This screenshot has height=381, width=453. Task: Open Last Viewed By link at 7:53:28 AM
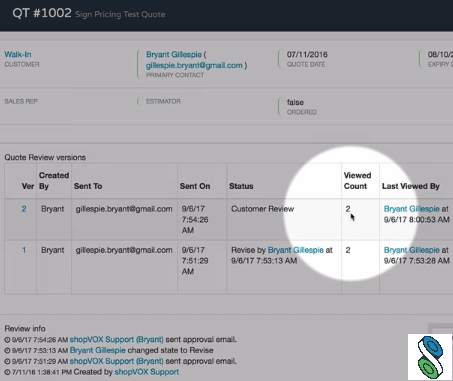point(411,250)
